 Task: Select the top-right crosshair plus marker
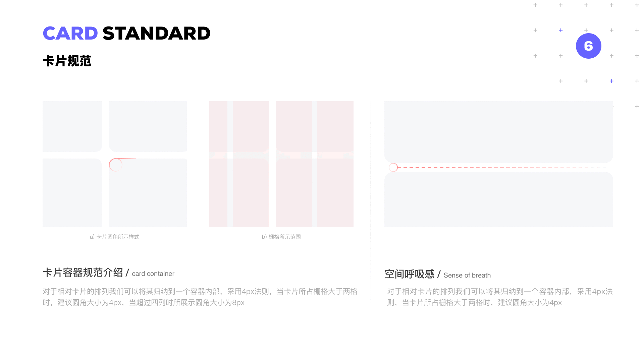(x=637, y=5)
